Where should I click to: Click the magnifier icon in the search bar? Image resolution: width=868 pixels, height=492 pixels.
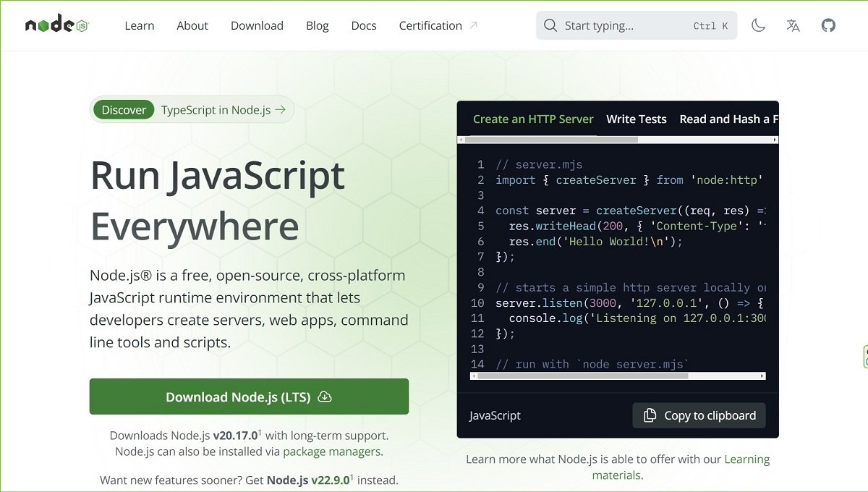point(550,25)
